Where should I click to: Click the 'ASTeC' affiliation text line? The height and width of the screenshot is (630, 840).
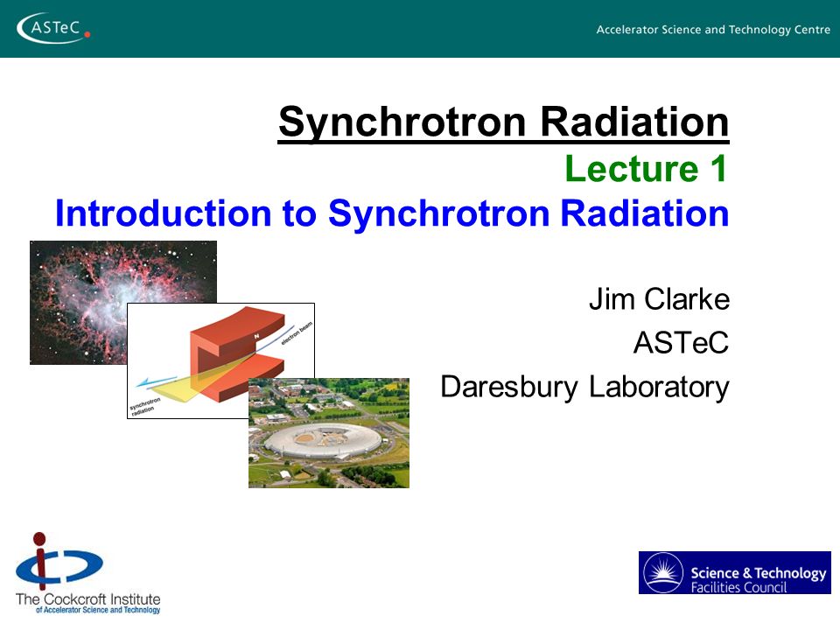pyautogui.click(x=681, y=343)
